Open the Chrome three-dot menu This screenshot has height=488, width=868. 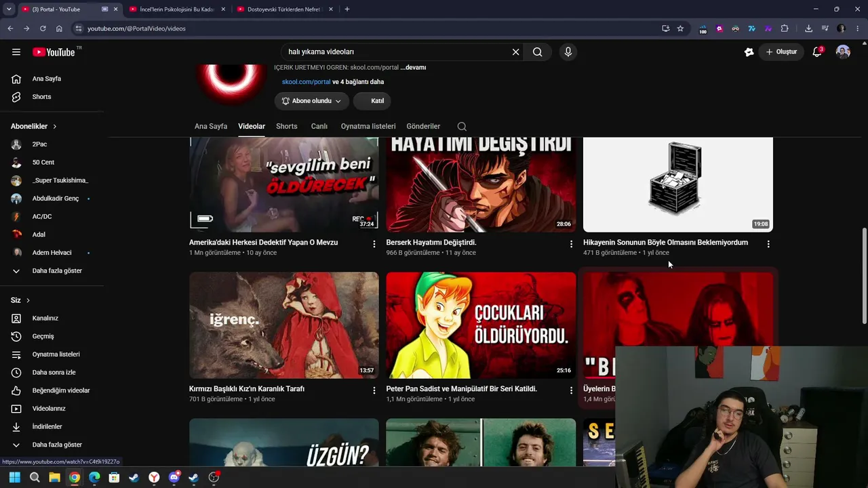(858, 28)
